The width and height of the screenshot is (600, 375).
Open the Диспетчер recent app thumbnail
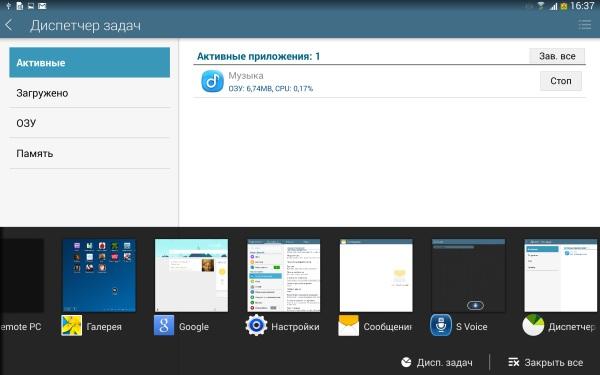pyautogui.click(x=561, y=276)
